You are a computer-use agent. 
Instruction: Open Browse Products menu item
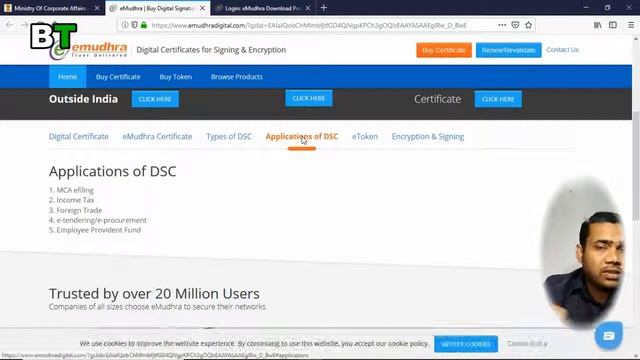click(237, 77)
